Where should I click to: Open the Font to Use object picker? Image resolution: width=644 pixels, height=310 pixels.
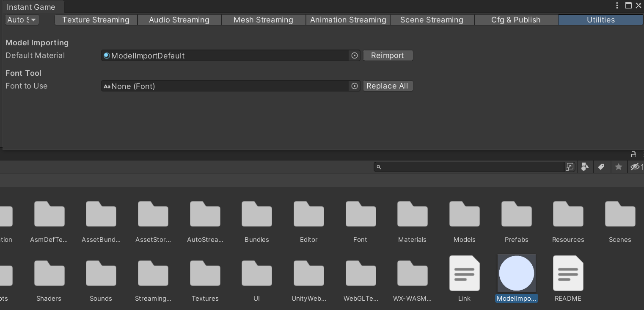[x=355, y=86]
